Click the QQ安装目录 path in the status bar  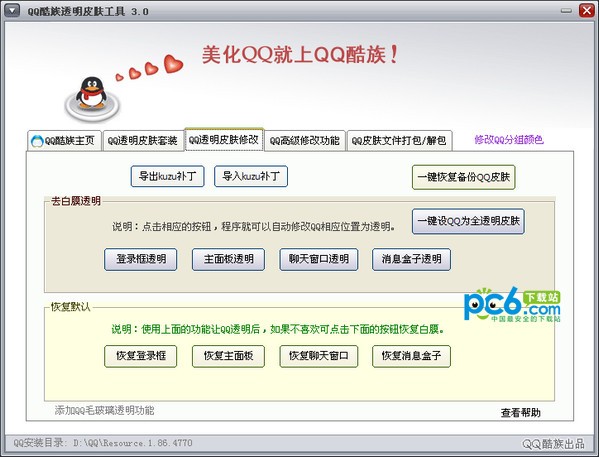[x=103, y=443]
